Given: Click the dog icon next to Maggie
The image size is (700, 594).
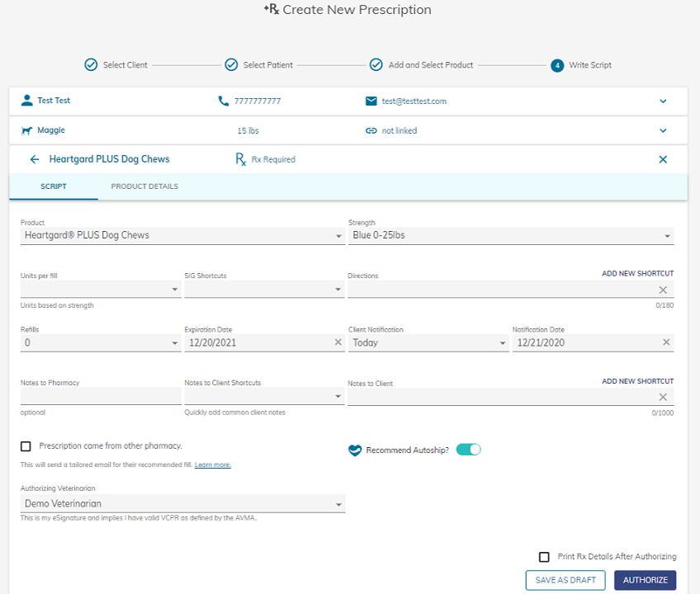Looking at the screenshot, I should [26, 130].
